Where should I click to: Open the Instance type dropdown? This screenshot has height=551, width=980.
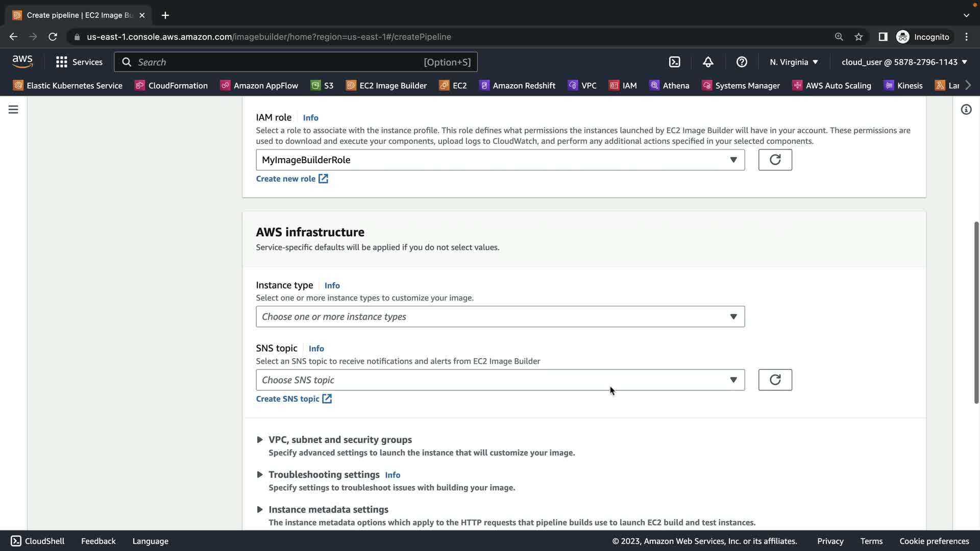pyautogui.click(x=500, y=316)
